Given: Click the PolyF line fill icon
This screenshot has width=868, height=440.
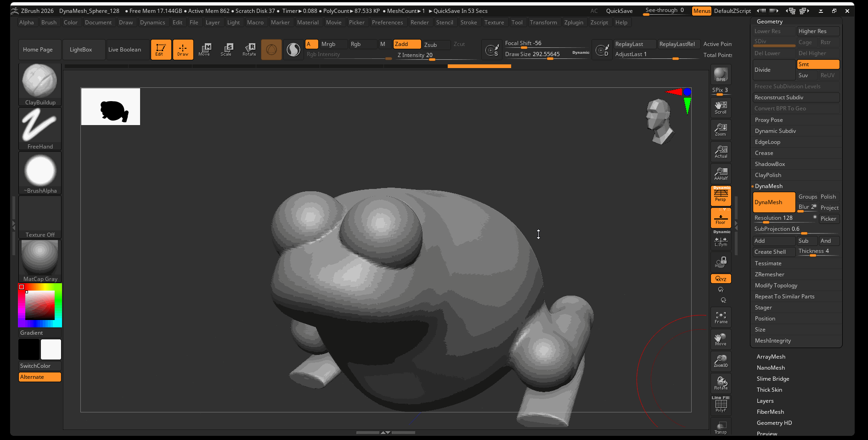Looking at the screenshot, I should (x=721, y=405).
